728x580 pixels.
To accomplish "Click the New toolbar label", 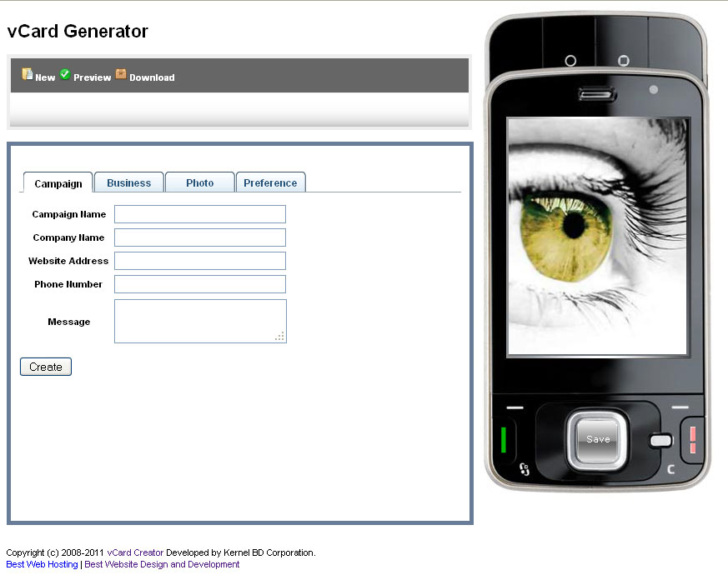I will coord(45,77).
